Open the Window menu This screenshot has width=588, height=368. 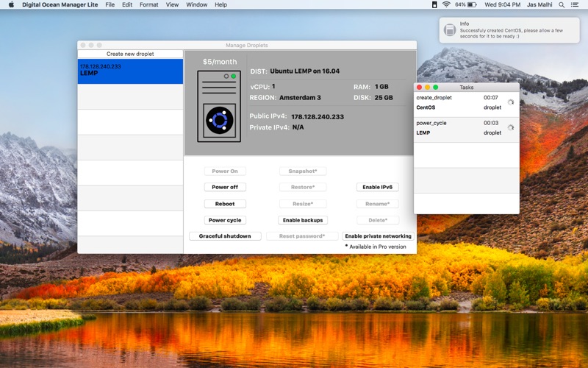pyautogui.click(x=196, y=4)
